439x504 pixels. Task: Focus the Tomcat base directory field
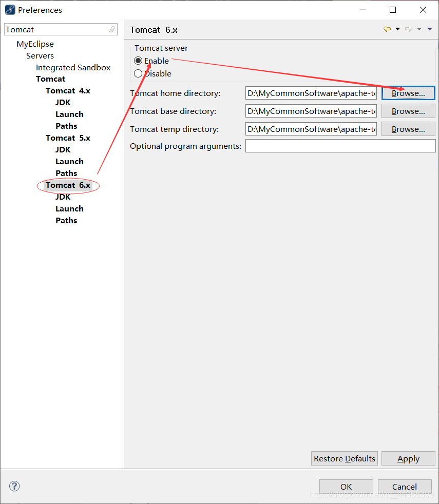click(x=311, y=111)
